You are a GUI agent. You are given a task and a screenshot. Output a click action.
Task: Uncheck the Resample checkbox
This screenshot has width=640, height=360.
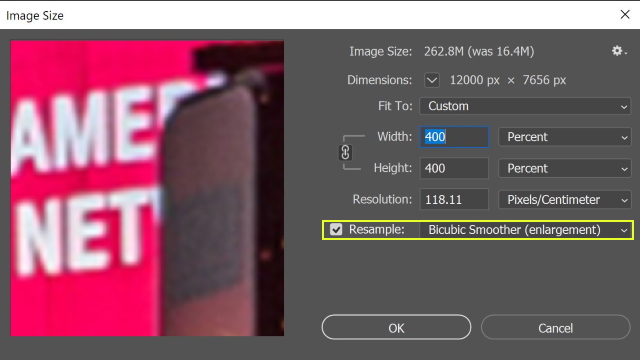point(336,229)
